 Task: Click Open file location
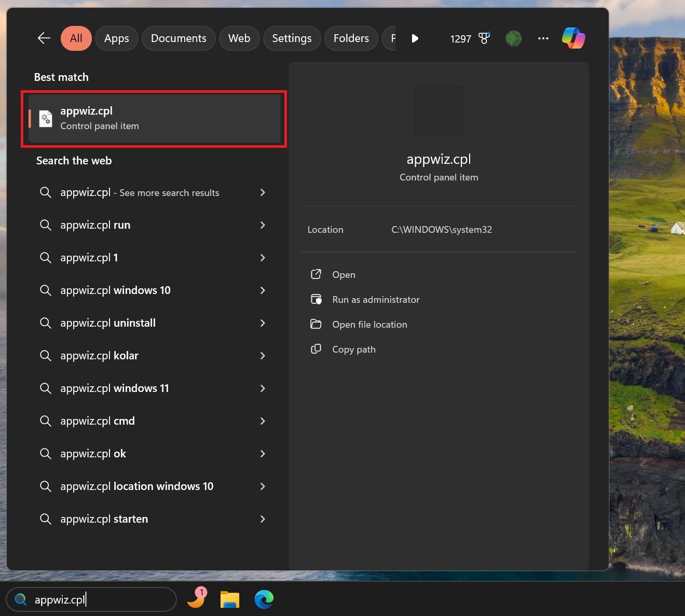369,325
